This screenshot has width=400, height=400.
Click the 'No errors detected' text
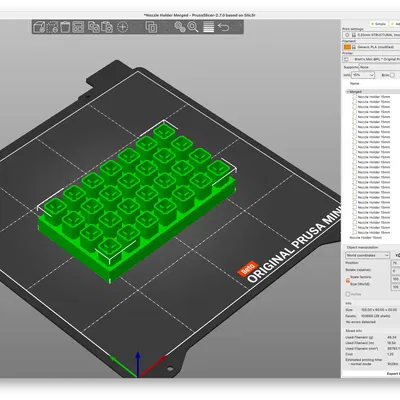(x=361, y=322)
